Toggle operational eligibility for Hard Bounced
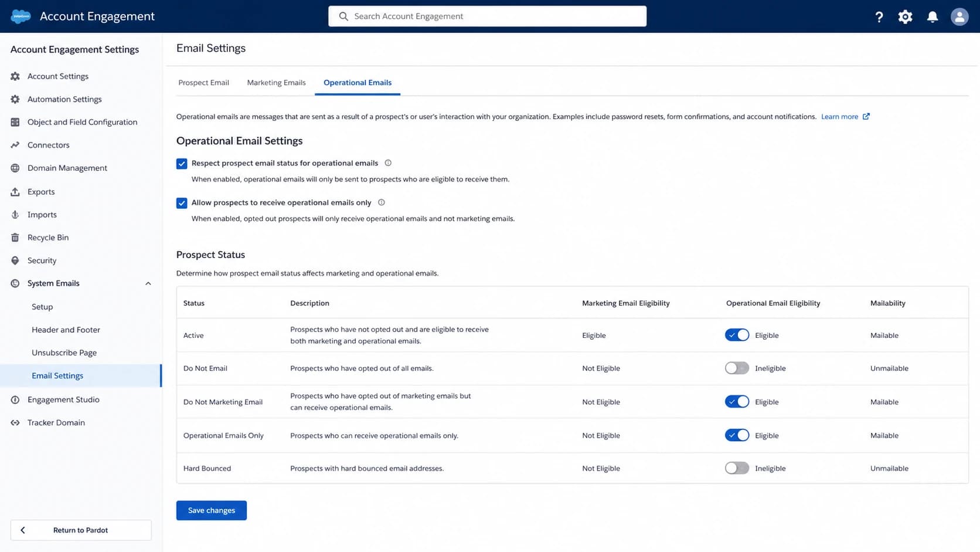Image resolution: width=980 pixels, height=552 pixels. point(737,468)
